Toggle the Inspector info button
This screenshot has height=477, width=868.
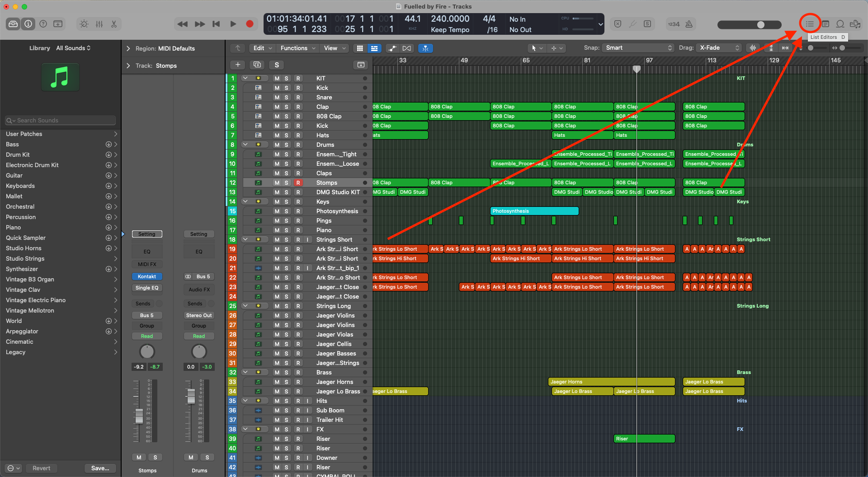tap(28, 24)
